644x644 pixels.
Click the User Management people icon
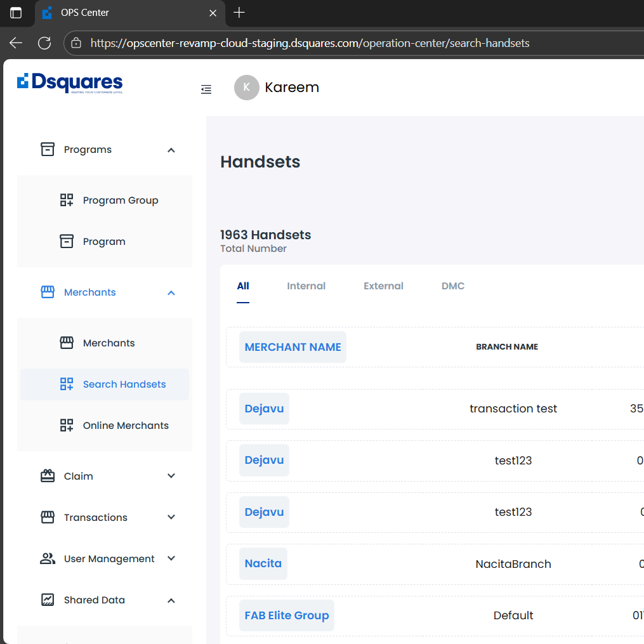pos(48,559)
